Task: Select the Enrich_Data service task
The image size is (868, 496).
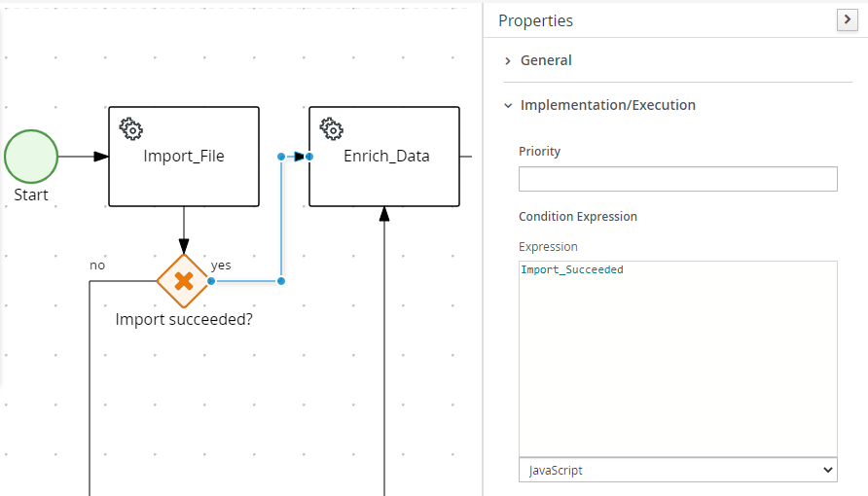Action: [384, 157]
